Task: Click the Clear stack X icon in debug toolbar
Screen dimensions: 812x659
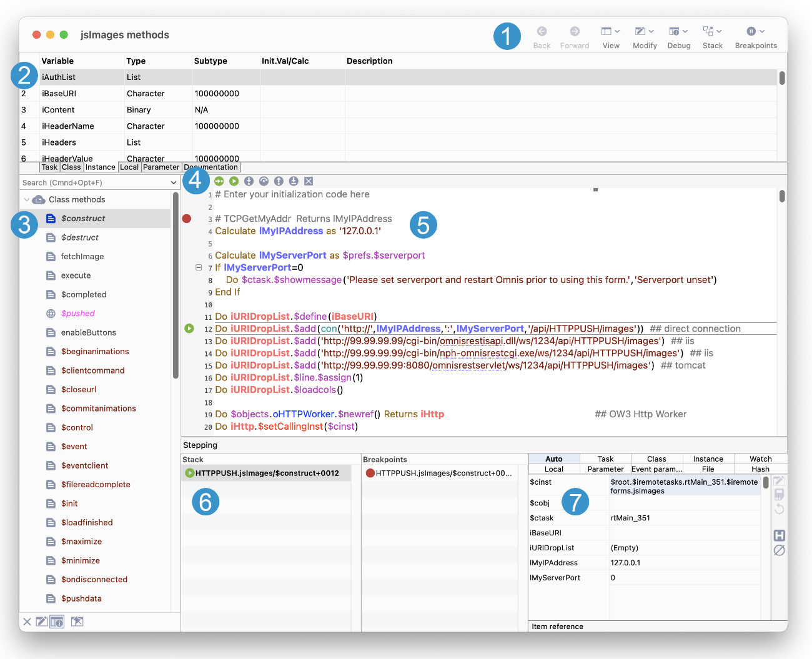Action: point(309,181)
